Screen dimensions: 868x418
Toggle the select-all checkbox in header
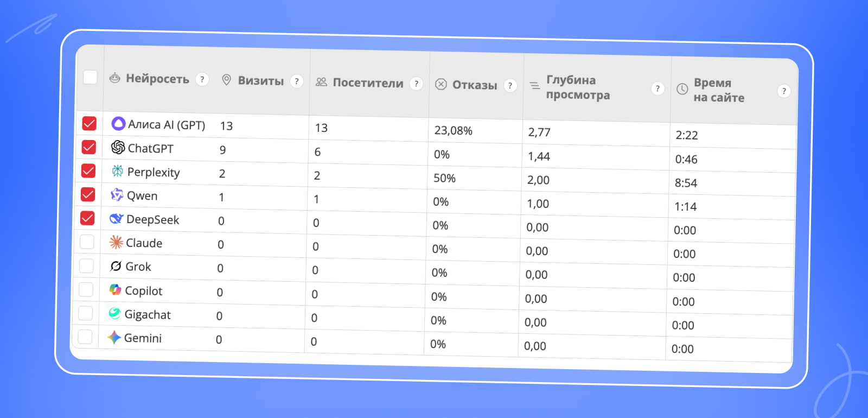tap(90, 77)
